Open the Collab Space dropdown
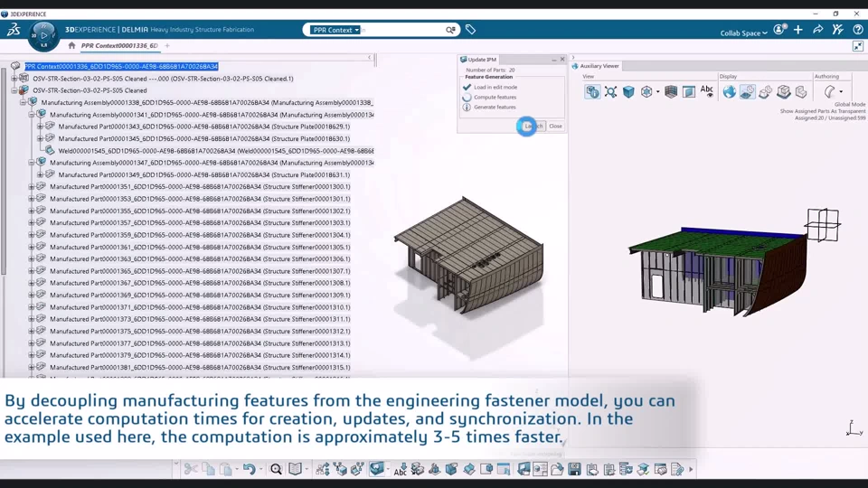Viewport: 868px width, 488px height. coord(743,33)
